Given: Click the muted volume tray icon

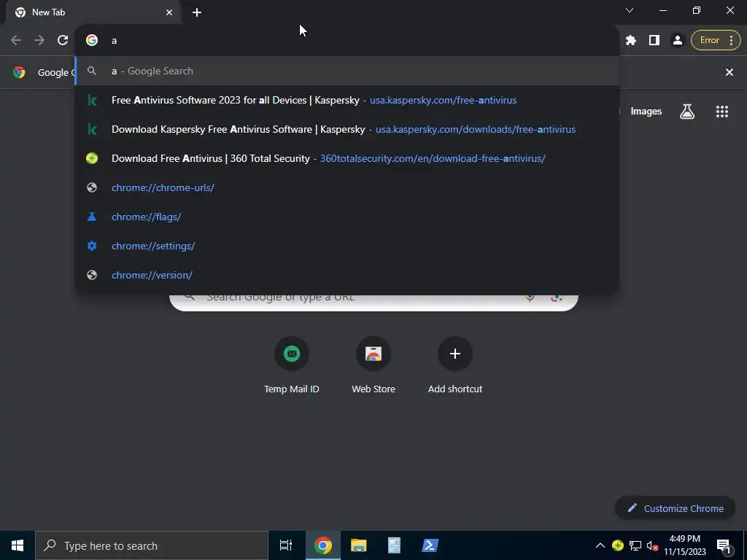Looking at the screenshot, I should (x=652, y=545).
